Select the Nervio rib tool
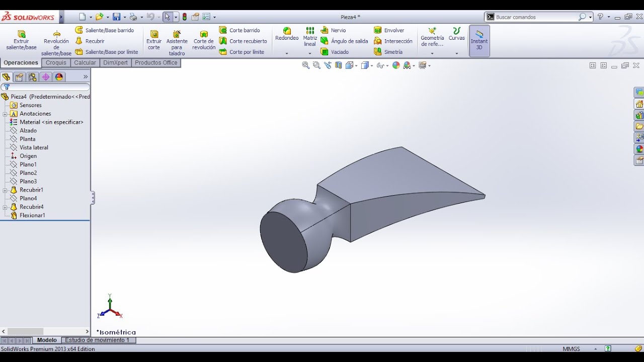 pyautogui.click(x=334, y=30)
